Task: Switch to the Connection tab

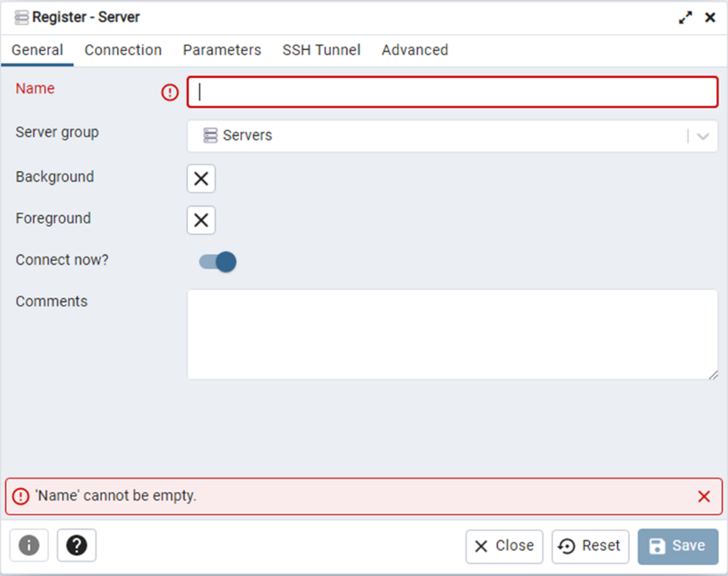Action: (123, 50)
